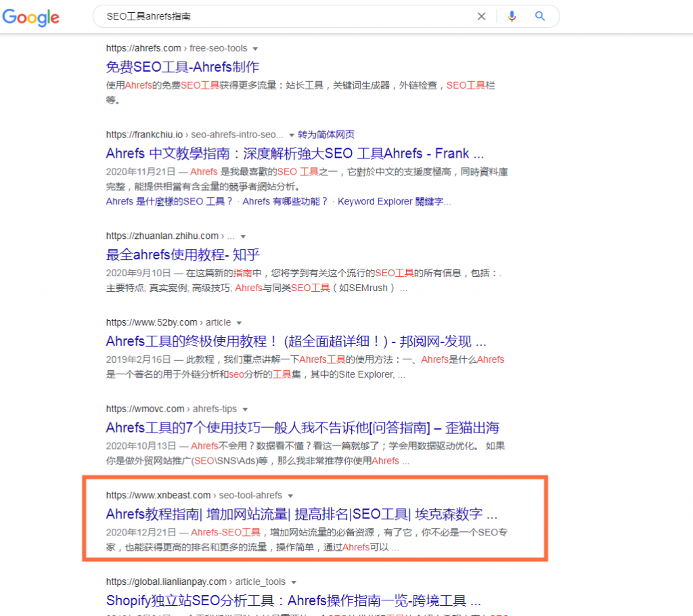
Task: Open result 免费SEO工具-Ahrefs制作
Action: 183,67
